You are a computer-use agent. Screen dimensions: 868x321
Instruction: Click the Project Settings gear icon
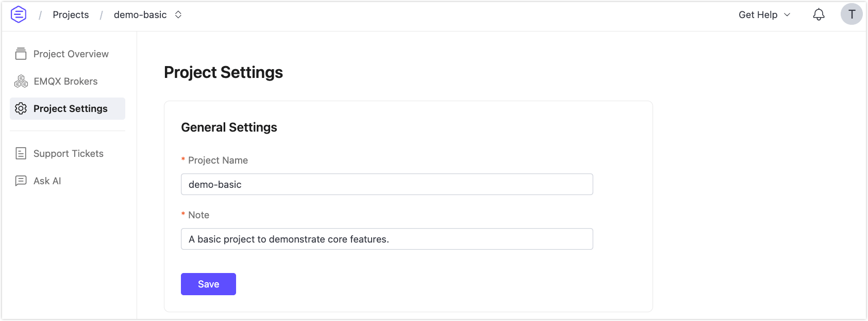pos(21,108)
